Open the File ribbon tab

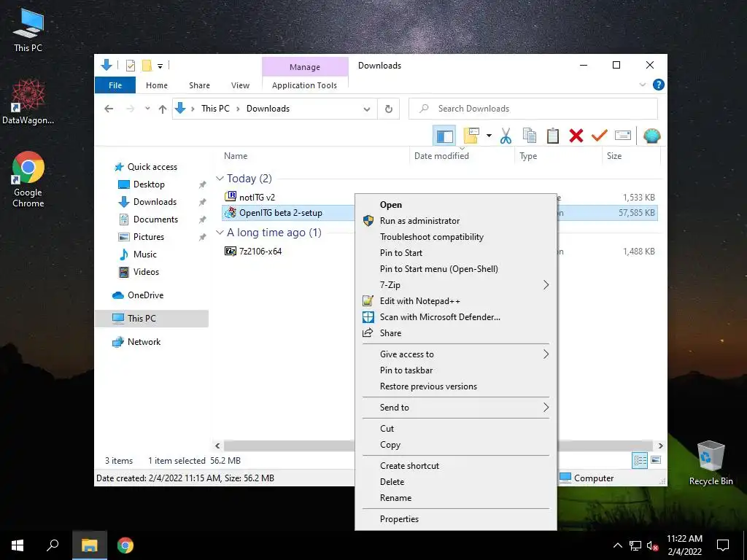coord(115,85)
